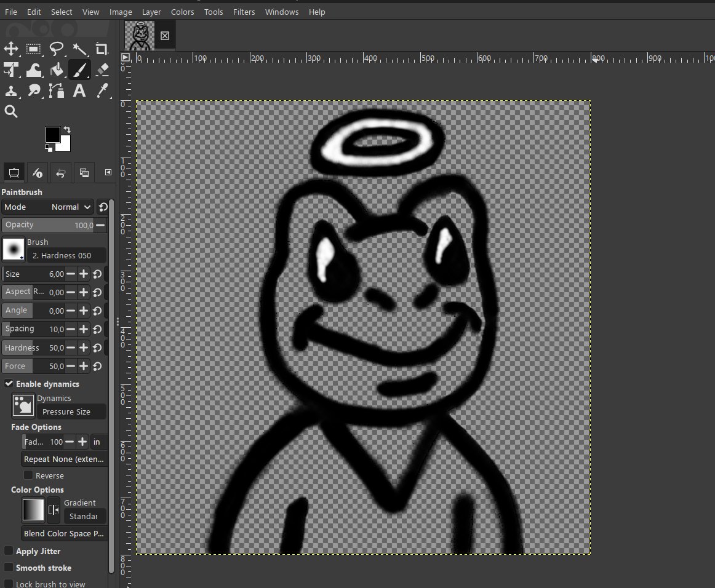Select the Eraser tool
The image size is (715, 588).
point(102,70)
